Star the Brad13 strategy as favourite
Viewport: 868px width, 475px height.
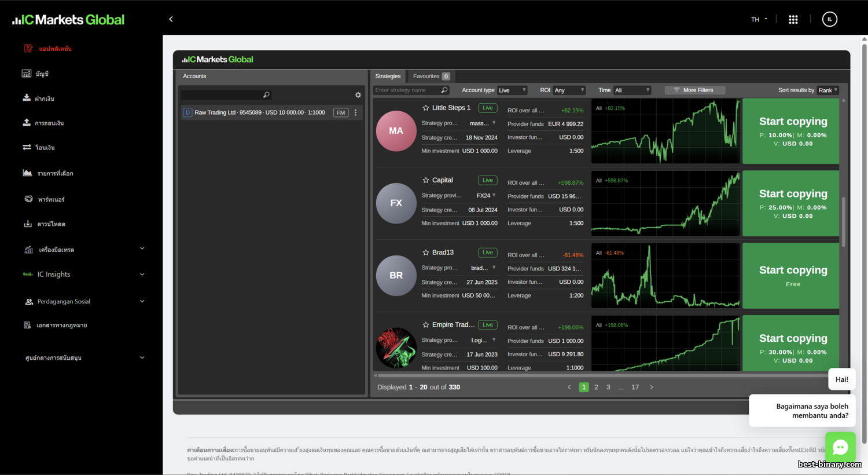click(x=426, y=253)
